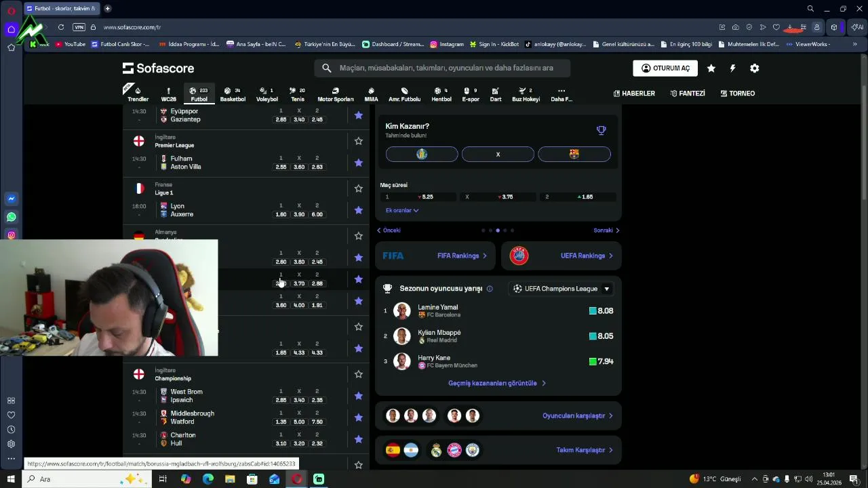Select the Tenis sport icon
This screenshot has width=868, height=488.
[298, 94]
